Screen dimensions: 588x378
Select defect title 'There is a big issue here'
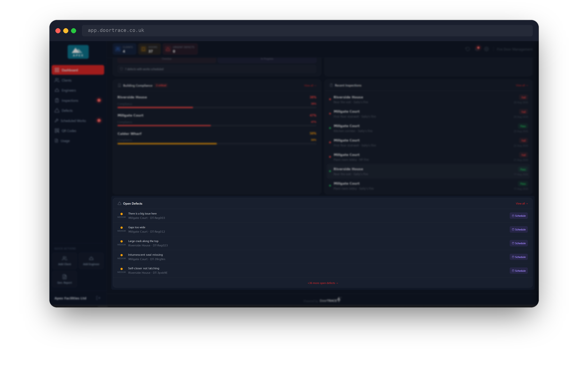(142, 214)
